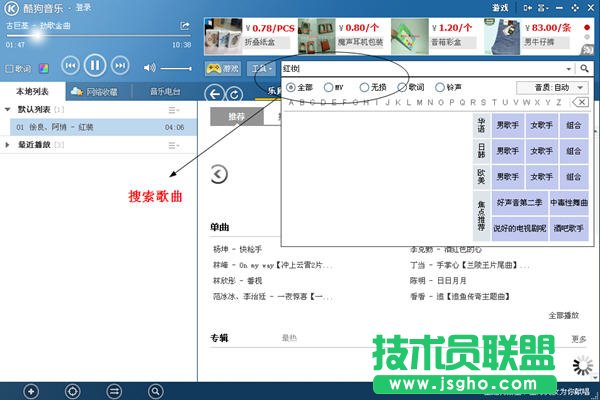Click the KuGou logo icon
Image resolution: width=600 pixels, height=400 pixels.
click(x=11, y=8)
